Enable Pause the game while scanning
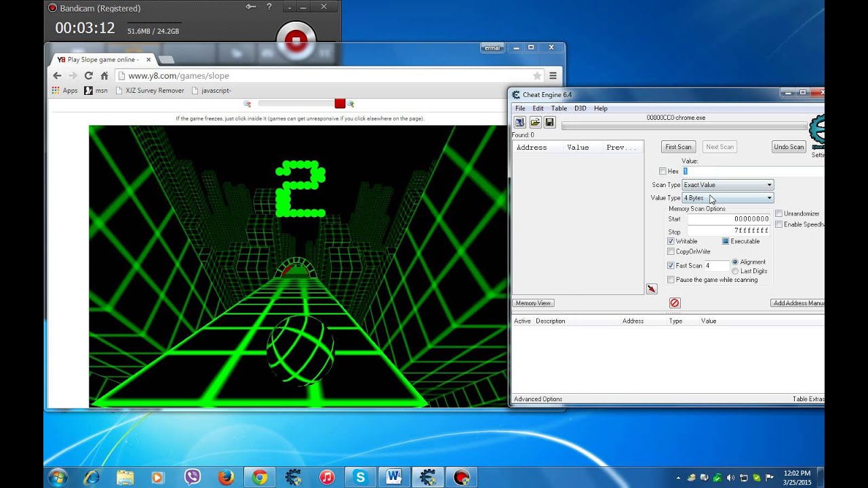This screenshot has height=488, width=868. (x=671, y=280)
